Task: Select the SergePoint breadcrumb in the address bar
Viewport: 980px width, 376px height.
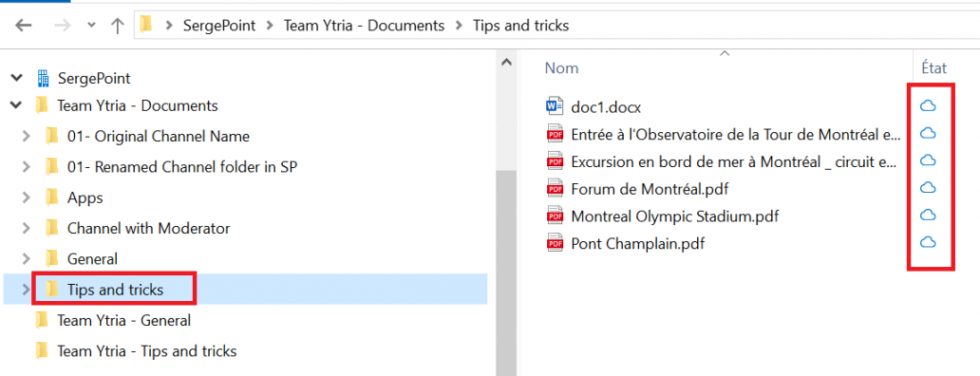Action: (220, 26)
